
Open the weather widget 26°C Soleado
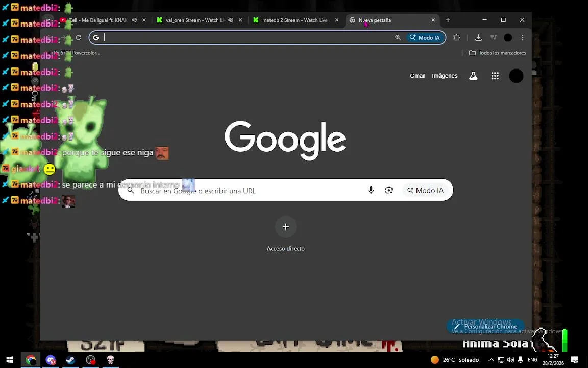coord(455,360)
